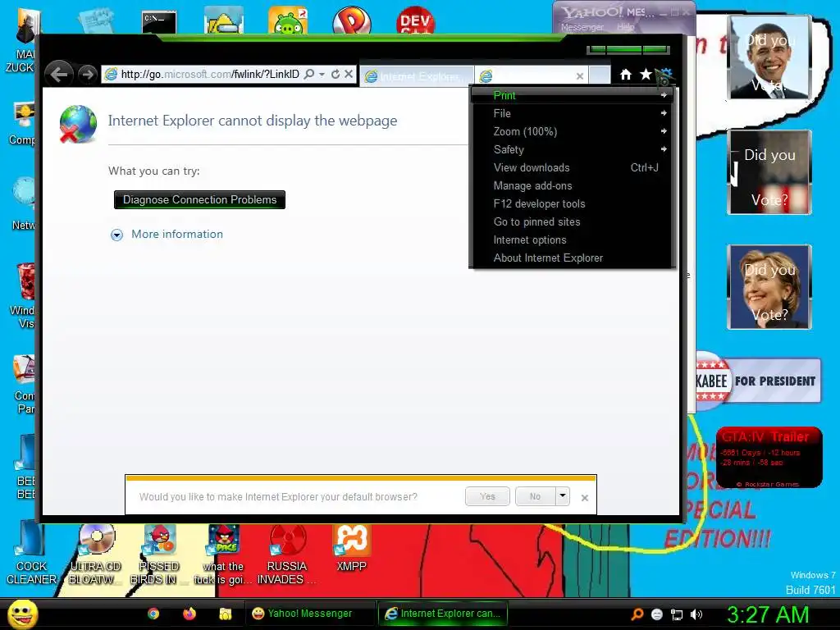Open Favorites with the star icon
This screenshot has height=630, width=840.
tap(646, 74)
